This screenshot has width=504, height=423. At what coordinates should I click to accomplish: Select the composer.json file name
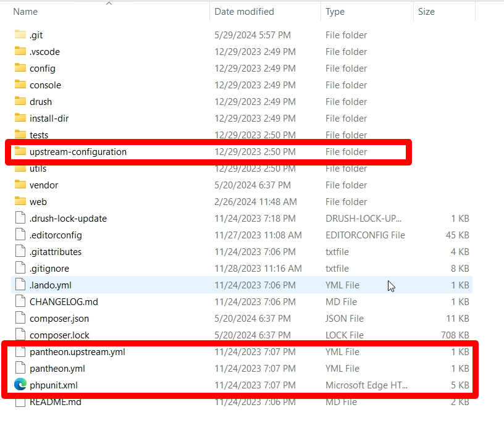[59, 319]
